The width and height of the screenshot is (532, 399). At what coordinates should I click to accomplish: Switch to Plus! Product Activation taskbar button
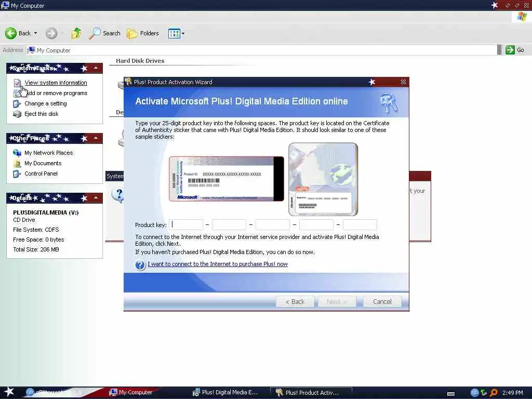tap(311, 393)
